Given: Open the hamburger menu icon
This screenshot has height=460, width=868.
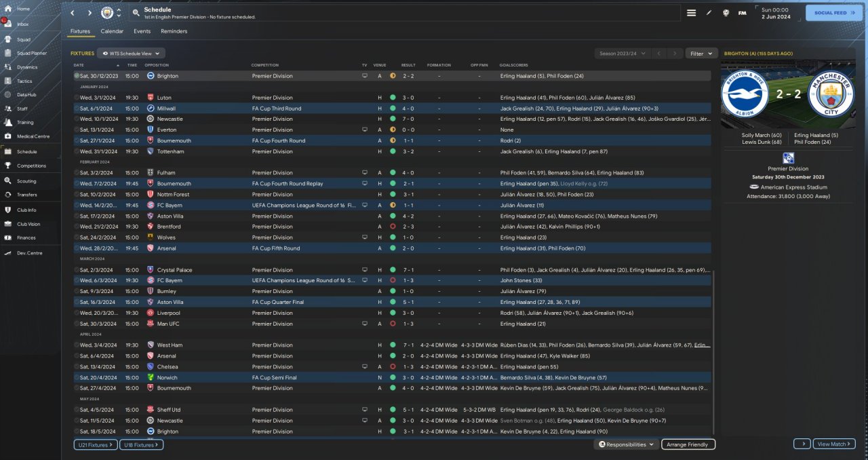Looking at the screenshot, I should coord(691,13).
